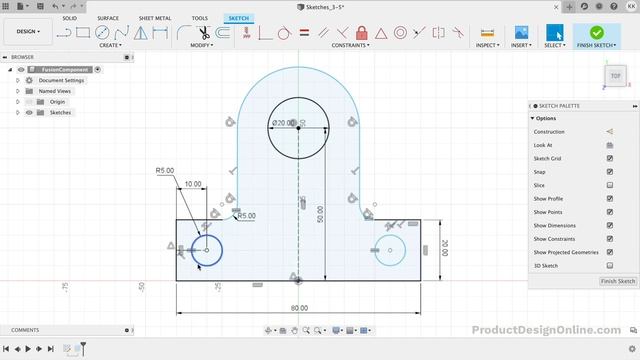Screen dimensions: 640x360
Task: Toggle visibility eye of Sketches folder
Action: 29,113
